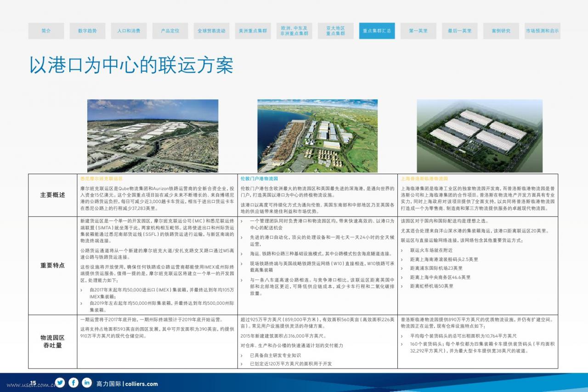Click the row label 物流园区吞吐量
Screen dimensions: 588x392
click(52, 341)
